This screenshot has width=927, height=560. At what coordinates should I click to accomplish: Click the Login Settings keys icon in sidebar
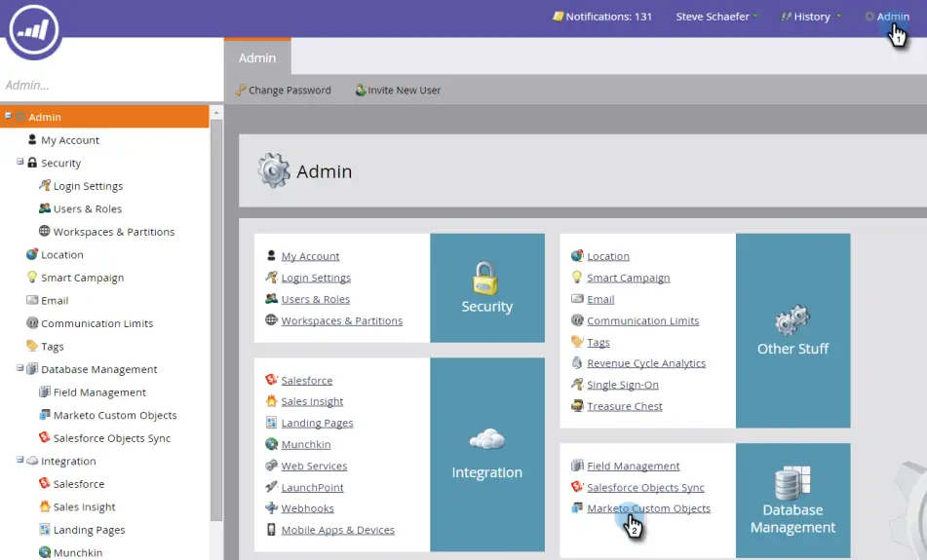pos(44,185)
